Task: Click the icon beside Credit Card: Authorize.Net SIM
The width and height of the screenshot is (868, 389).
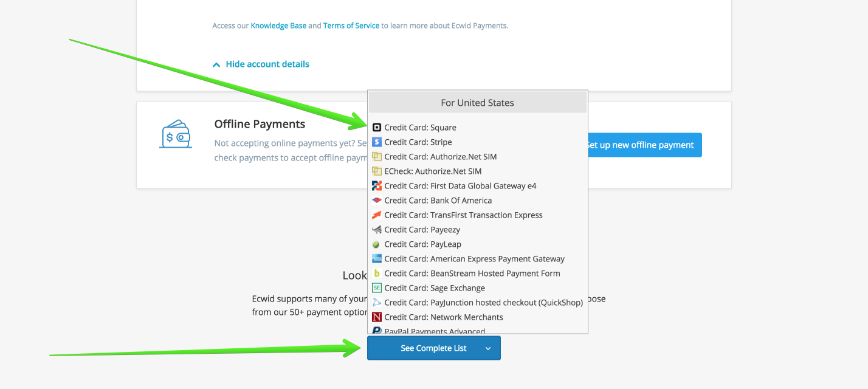Action: pyautogui.click(x=377, y=157)
